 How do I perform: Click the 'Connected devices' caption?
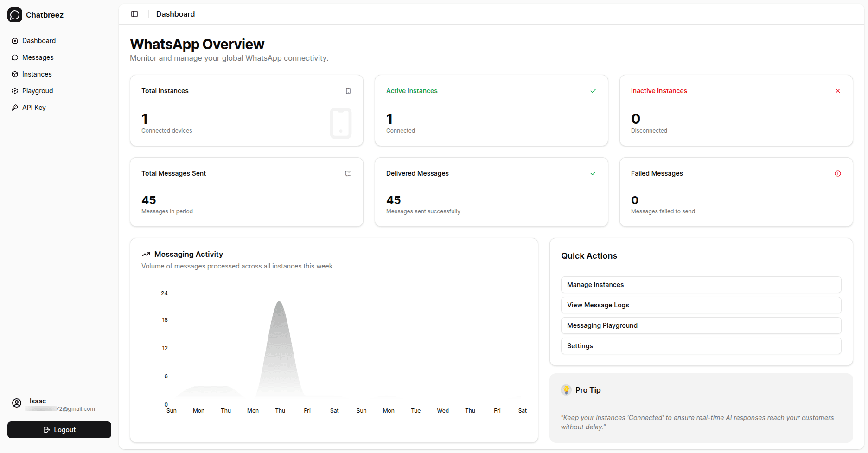pyautogui.click(x=167, y=131)
